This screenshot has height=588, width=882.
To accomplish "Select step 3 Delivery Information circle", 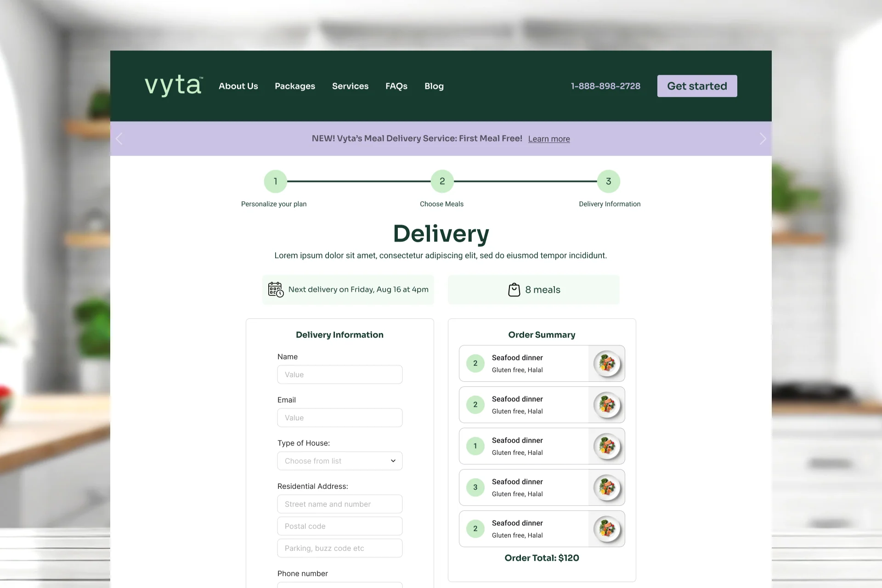I will coord(609,181).
